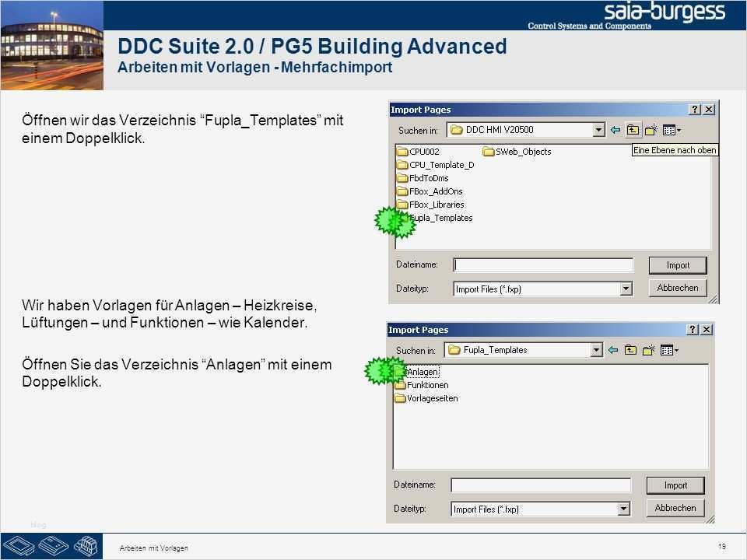The height and width of the screenshot is (560, 747).
Task: Open Dateityp dropdown in lower dialog
Action: [623, 509]
